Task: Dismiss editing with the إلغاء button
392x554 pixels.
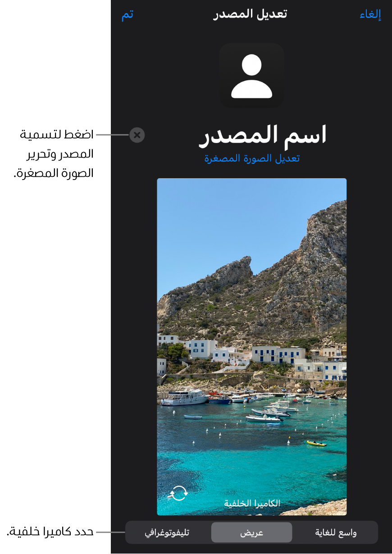Action: pyautogui.click(x=370, y=14)
